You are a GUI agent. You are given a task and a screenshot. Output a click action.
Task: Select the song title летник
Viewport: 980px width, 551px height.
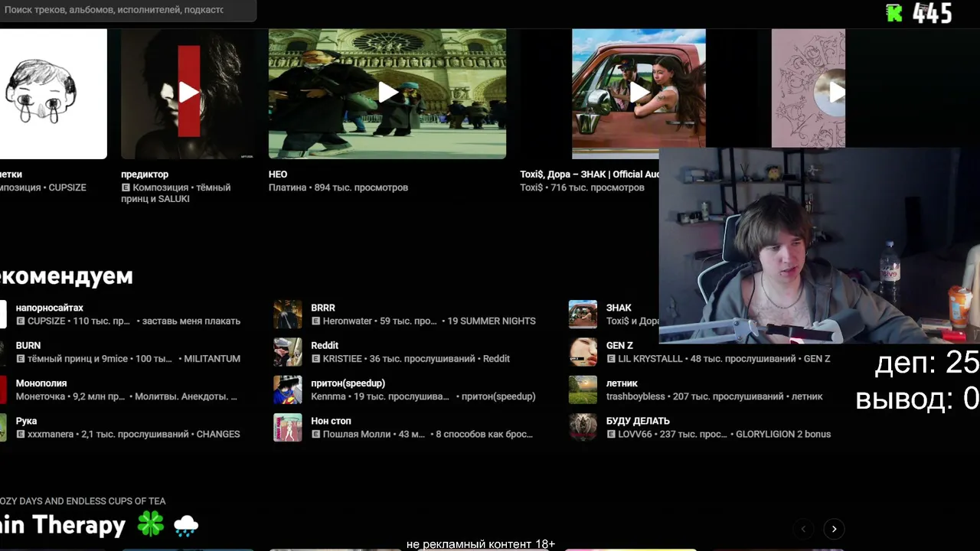click(x=622, y=383)
